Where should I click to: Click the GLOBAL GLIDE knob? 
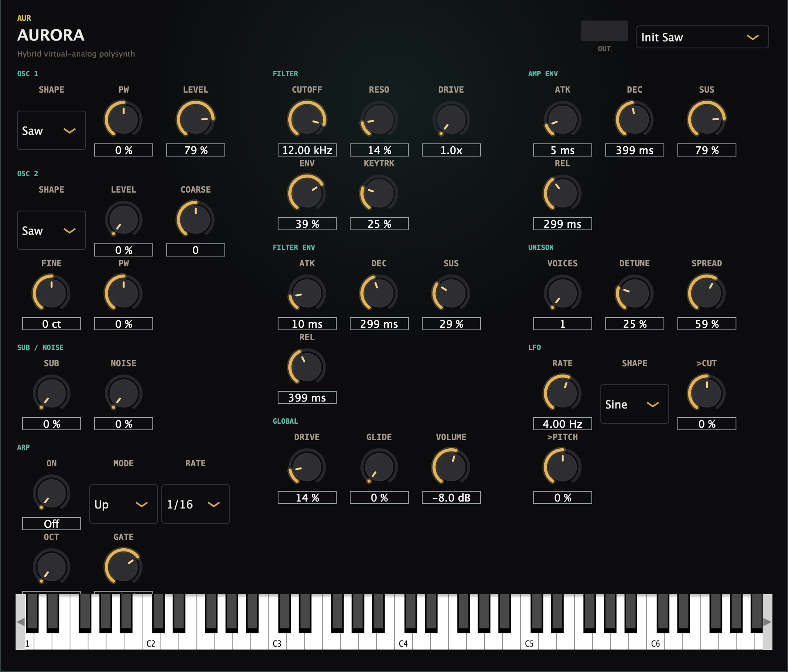[379, 466]
